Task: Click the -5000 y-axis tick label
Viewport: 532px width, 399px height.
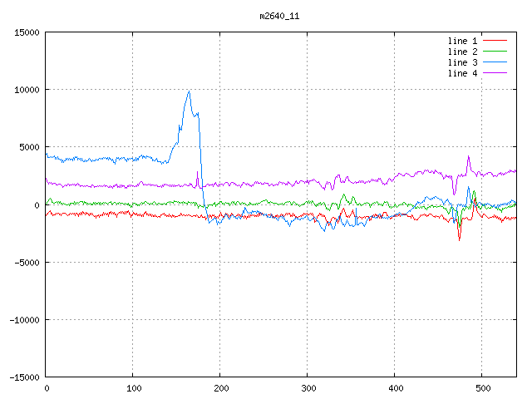Action: (27, 262)
